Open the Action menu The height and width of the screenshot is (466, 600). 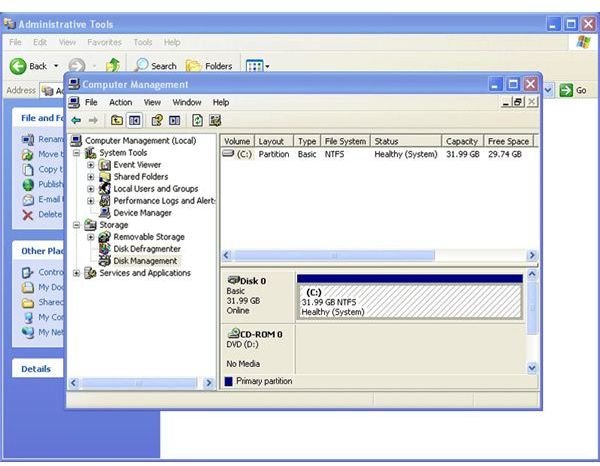coord(121,102)
